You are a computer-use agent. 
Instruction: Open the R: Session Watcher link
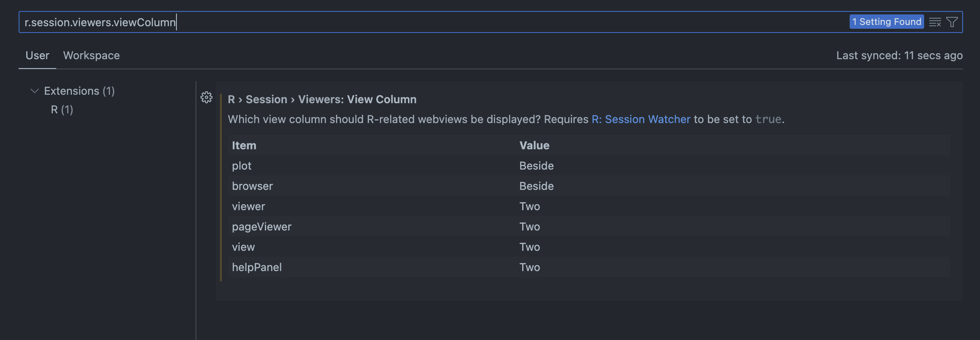641,119
